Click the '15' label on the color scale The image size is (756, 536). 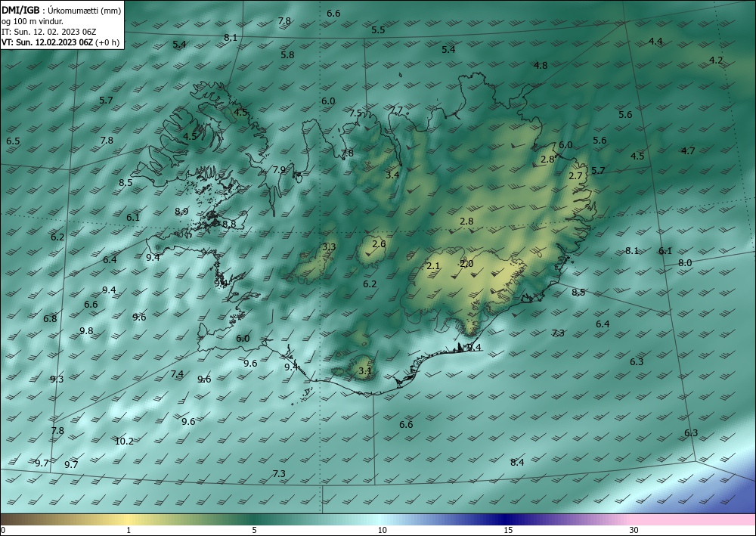pos(508,530)
